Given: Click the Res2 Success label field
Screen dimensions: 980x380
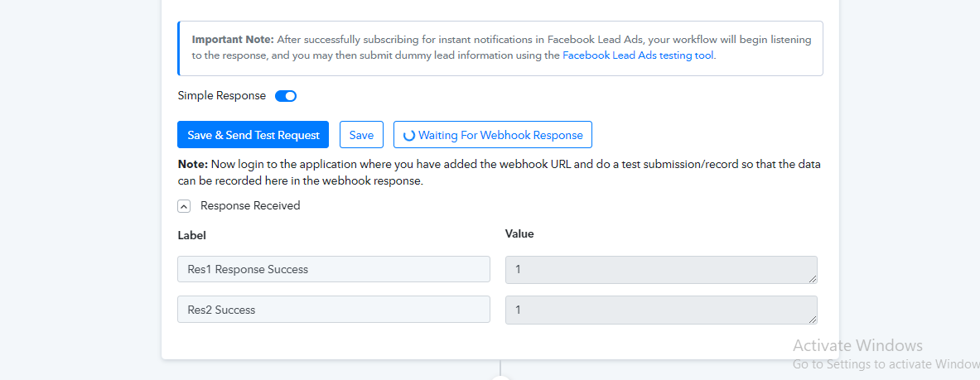Looking at the screenshot, I should [x=334, y=310].
